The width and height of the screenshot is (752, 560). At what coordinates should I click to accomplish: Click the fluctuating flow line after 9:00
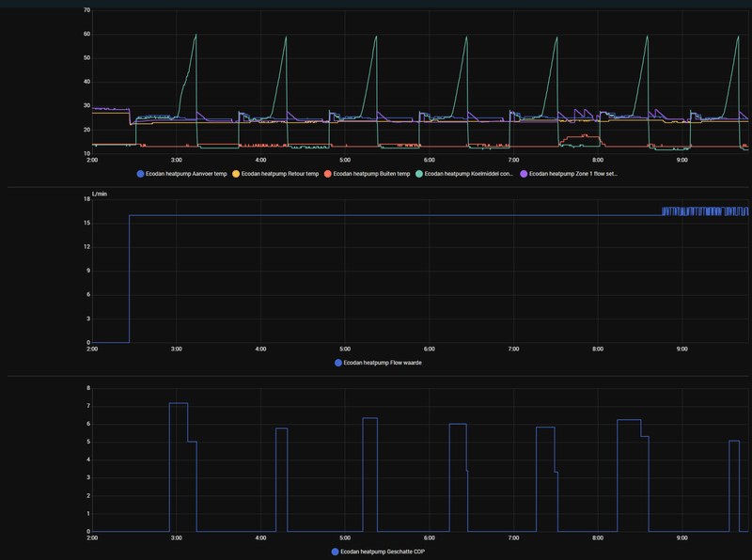(x=704, y=211)
